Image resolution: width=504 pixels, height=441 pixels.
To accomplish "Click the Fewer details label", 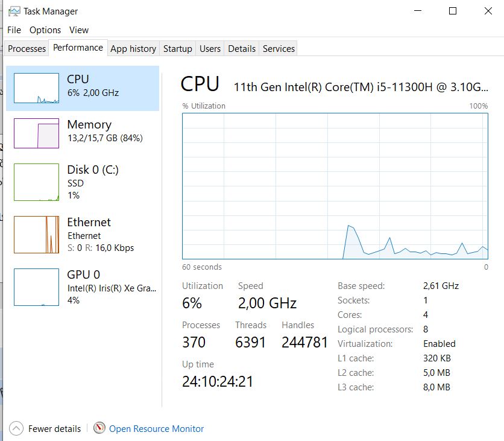I will click(54, 429).
